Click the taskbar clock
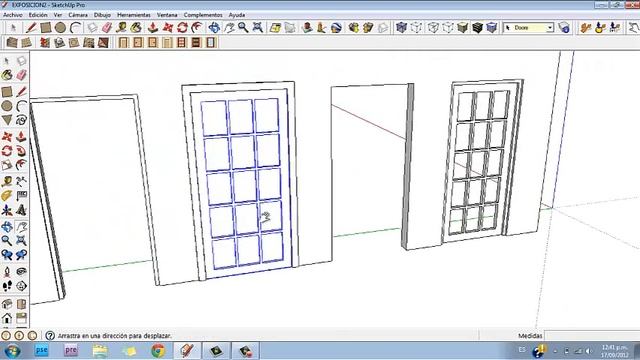This screenshot has height=360, width=640. coord(614,351)
